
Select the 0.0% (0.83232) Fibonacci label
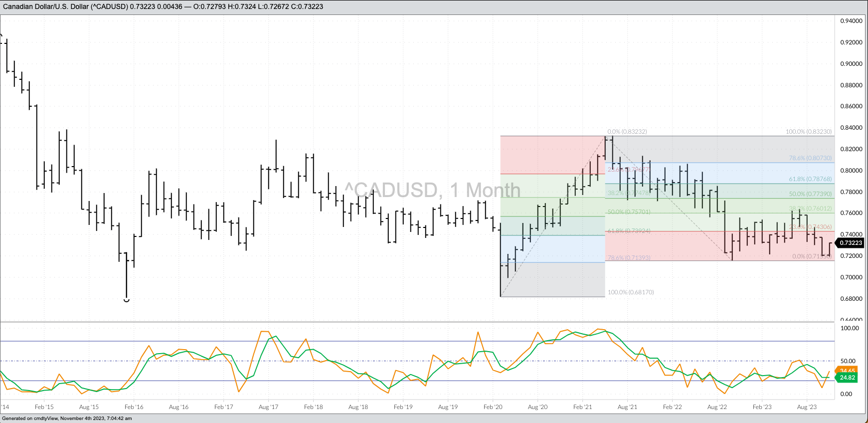pyautogui.click(x=627, y=132)
